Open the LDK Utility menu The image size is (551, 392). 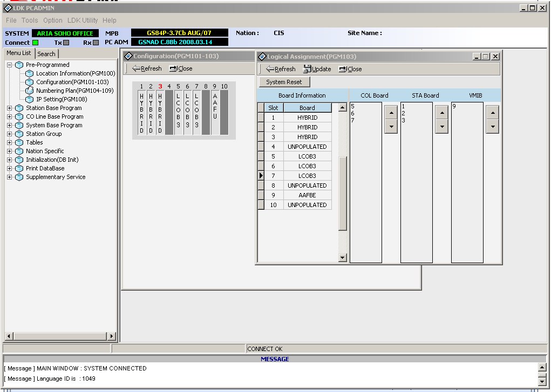pos(83,20)
